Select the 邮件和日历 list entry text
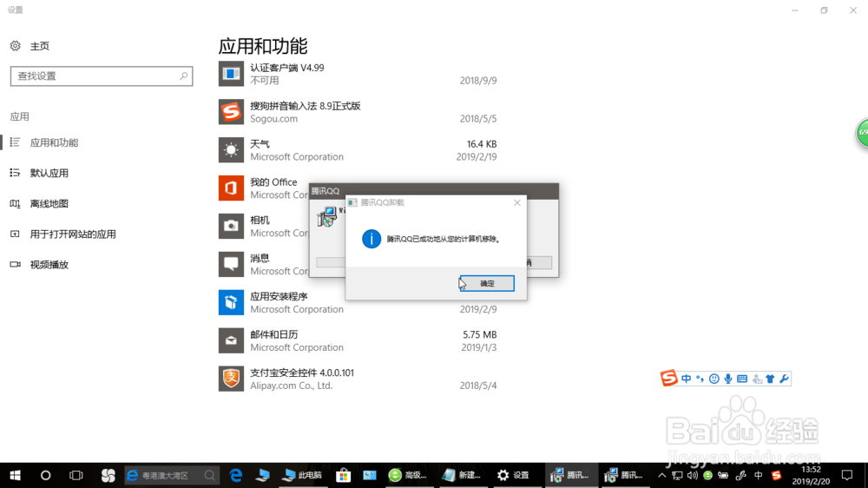868x488 pixels. (274, 334)
